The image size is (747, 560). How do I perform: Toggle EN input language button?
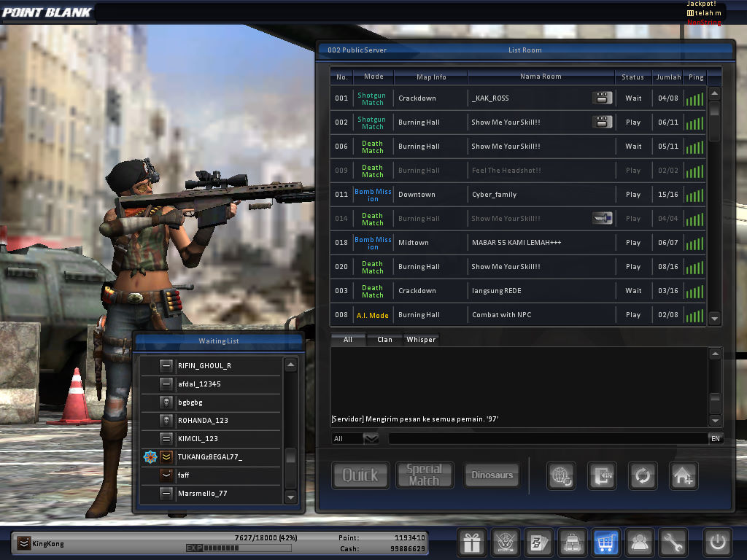pyautogui.click(x=716, y=438)
